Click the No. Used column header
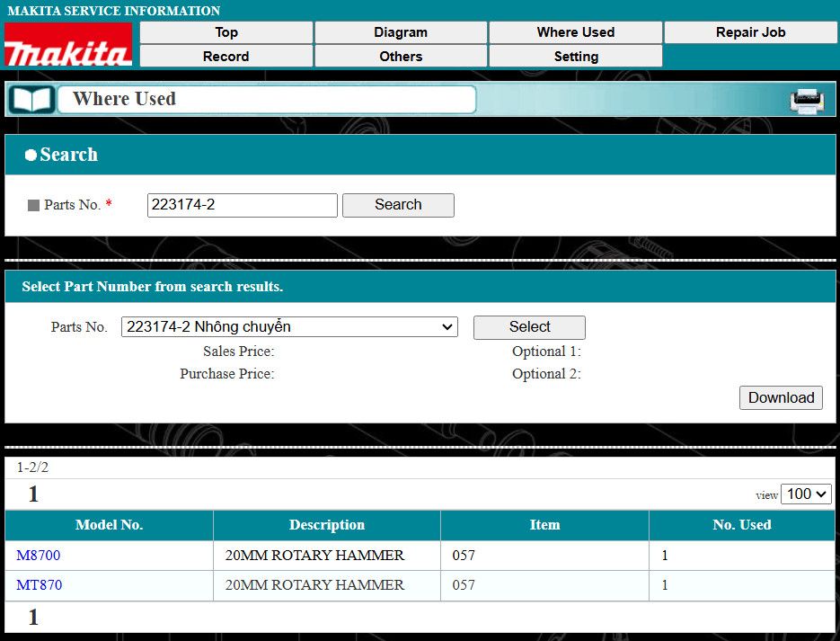The width and height of the screenshot is (840, 641). click(x=742, y=525)
